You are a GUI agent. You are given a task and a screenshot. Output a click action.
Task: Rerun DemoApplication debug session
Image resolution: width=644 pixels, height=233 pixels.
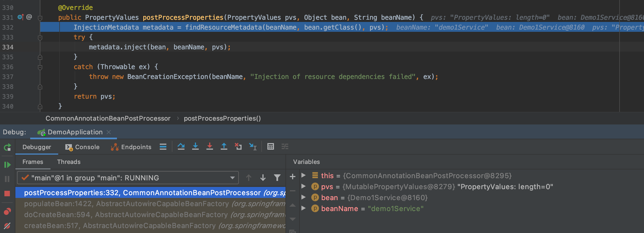pos(7,147)
